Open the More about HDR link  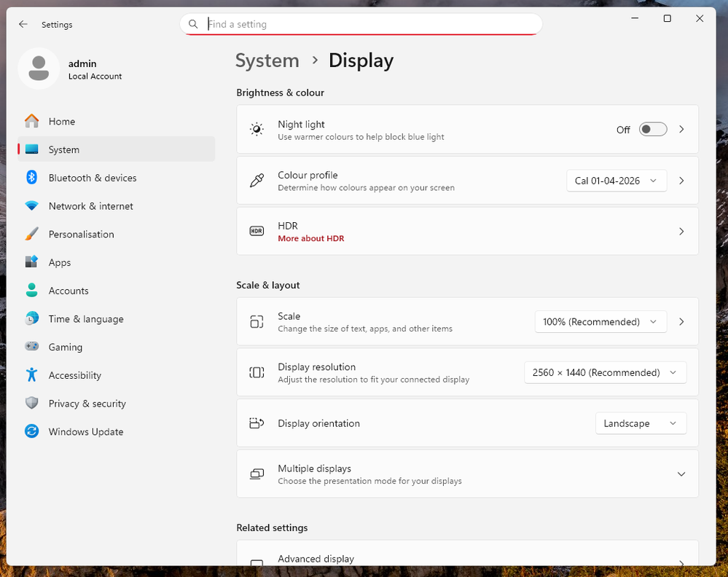(x=310, y=238)
